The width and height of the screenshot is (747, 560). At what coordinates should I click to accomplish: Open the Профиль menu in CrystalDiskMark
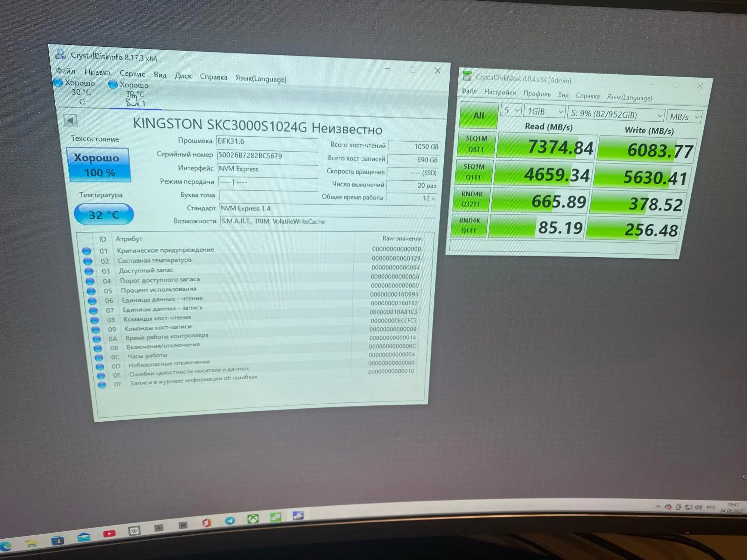tap(537, 94)
